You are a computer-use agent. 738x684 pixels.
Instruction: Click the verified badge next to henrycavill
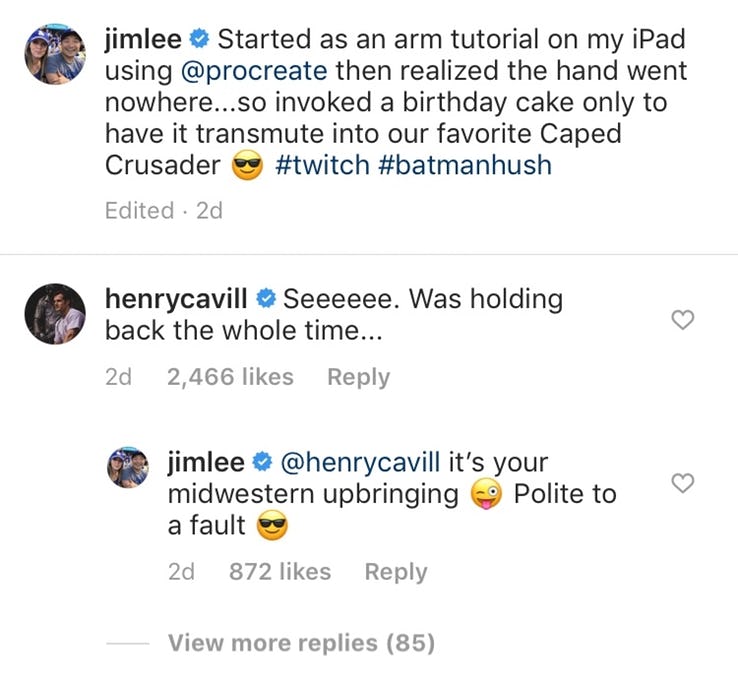[266, 299]
